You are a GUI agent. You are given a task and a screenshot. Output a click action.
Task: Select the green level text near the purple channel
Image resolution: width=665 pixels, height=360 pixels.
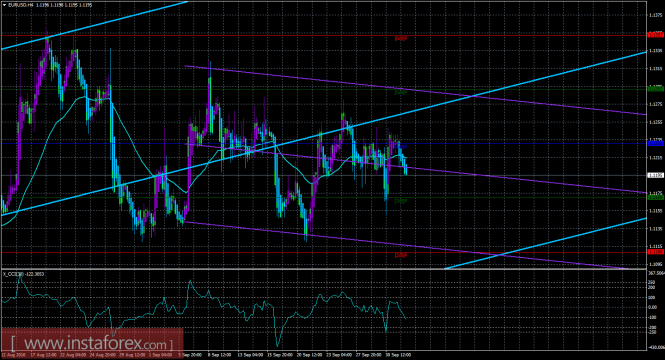[x=401, y=92]
